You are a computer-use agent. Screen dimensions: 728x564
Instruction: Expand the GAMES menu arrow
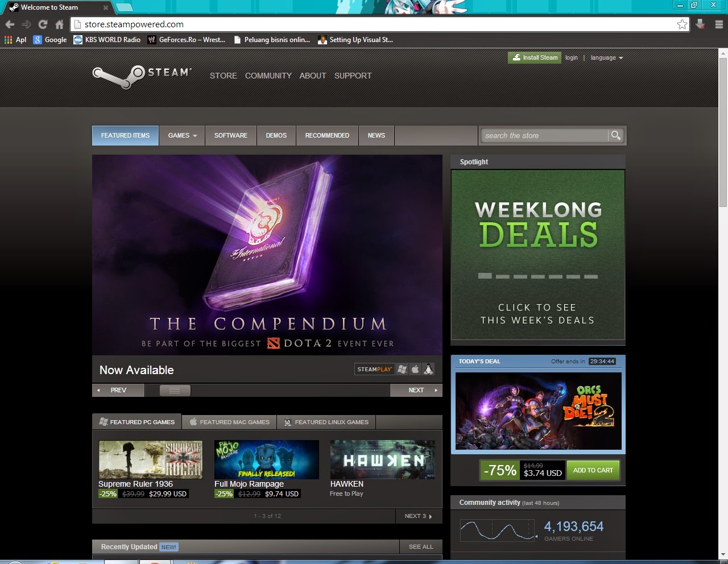(194, 135)
